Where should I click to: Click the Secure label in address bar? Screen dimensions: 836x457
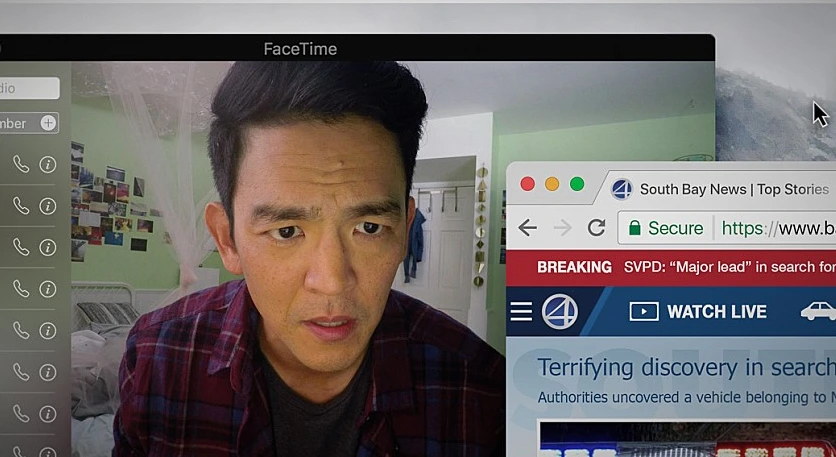tap(676, 228)
